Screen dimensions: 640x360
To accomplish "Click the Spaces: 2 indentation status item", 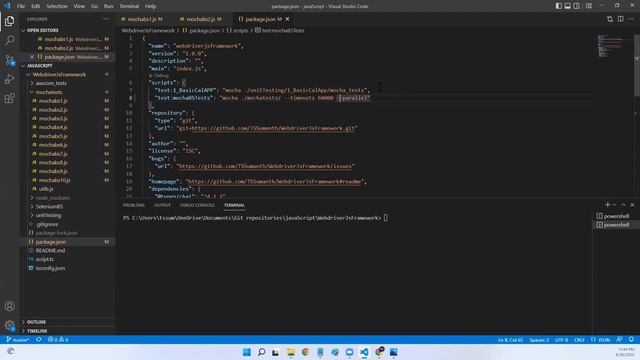I will click(x=539, y=340).
